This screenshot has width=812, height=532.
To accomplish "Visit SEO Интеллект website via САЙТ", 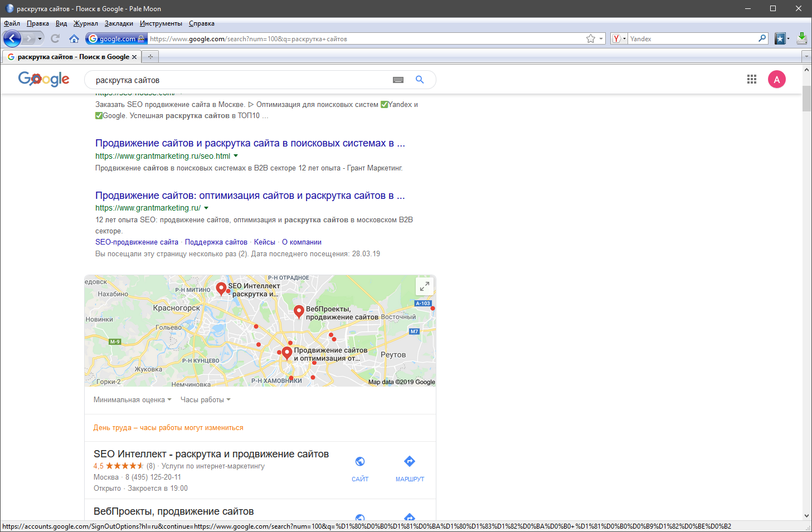I will pyautogui.click(x=360, y=468).
